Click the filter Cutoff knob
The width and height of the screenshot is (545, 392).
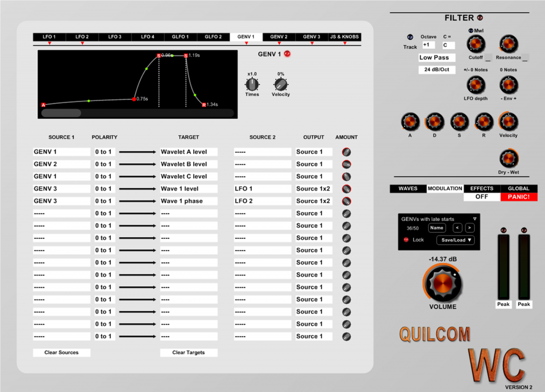point(476,43)
